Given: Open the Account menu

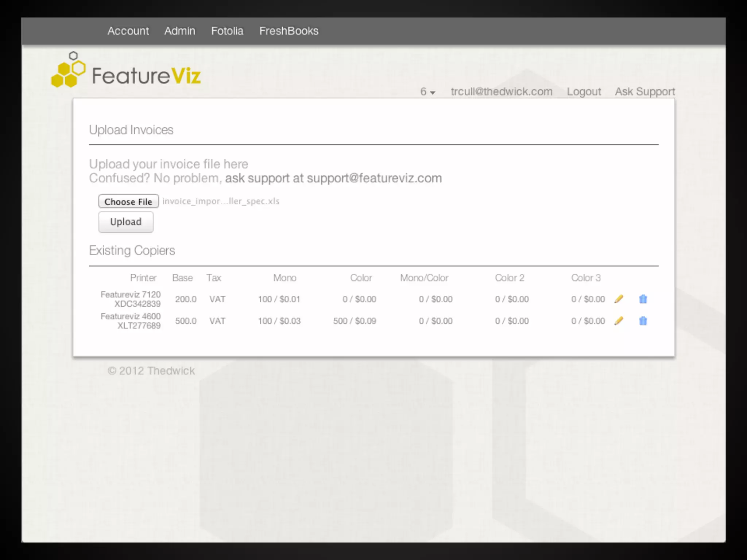Looking at the screenshot, I should tap(128, 31).
